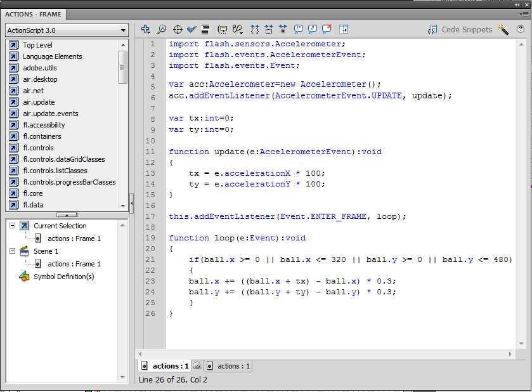Switch to the second actions : 1 tab
532x392 pixels.
click(229, 366)
